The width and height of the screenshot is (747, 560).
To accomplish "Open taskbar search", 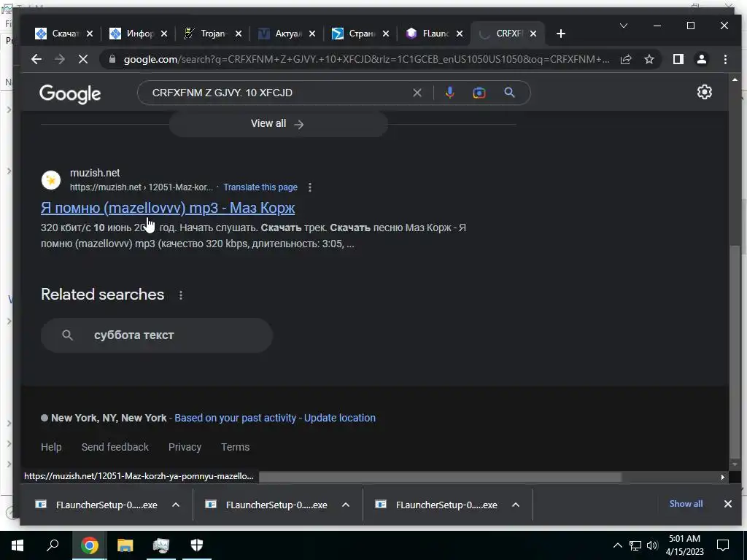I will click(53, 545).
